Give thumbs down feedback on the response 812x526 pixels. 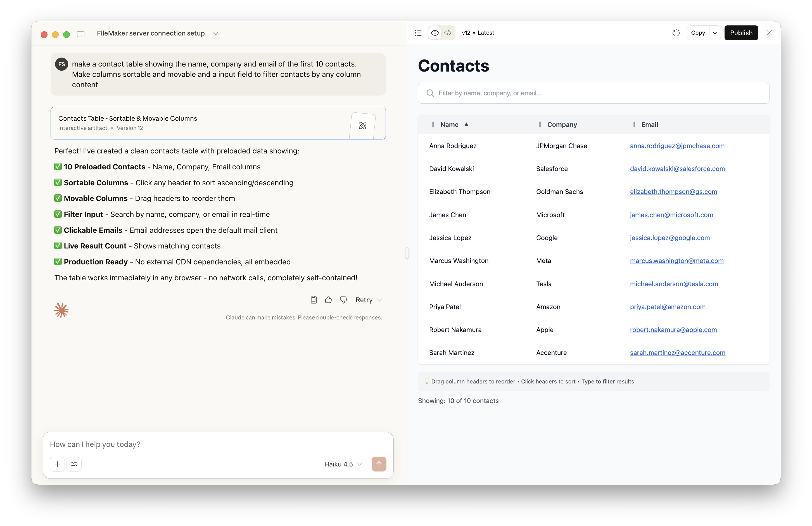click(343, 299)
